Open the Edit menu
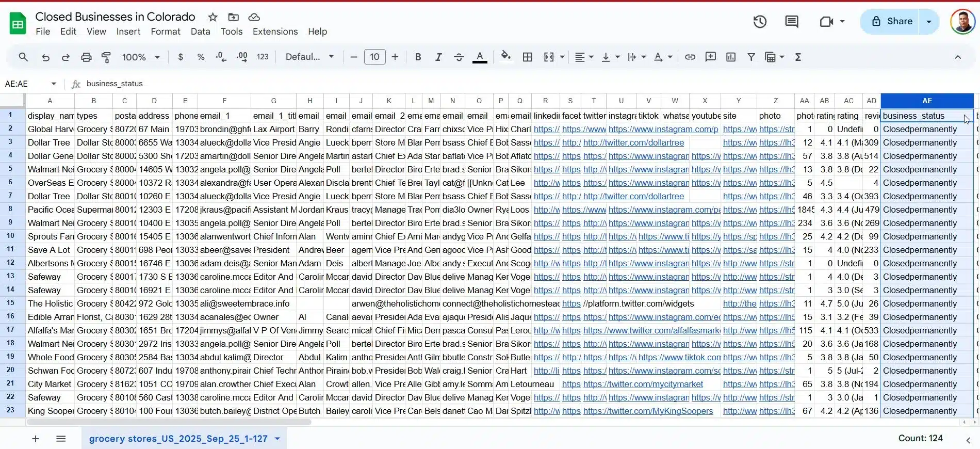980x449 pixels. click(68, 31)
